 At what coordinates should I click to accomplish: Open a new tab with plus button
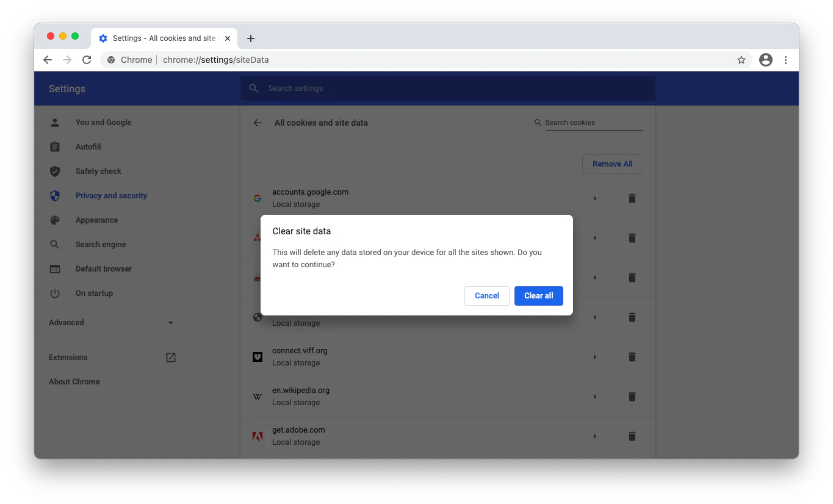click(251, 38)
